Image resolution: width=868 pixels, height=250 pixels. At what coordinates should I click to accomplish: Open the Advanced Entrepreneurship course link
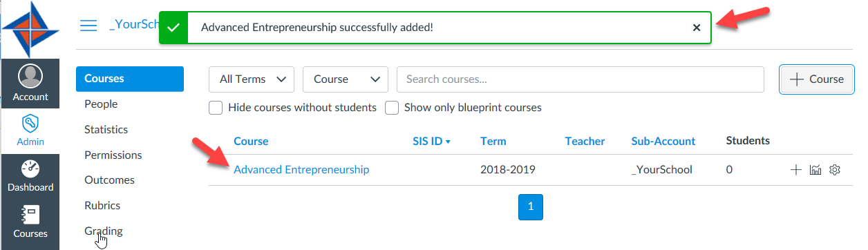click(x=301, y=169)
